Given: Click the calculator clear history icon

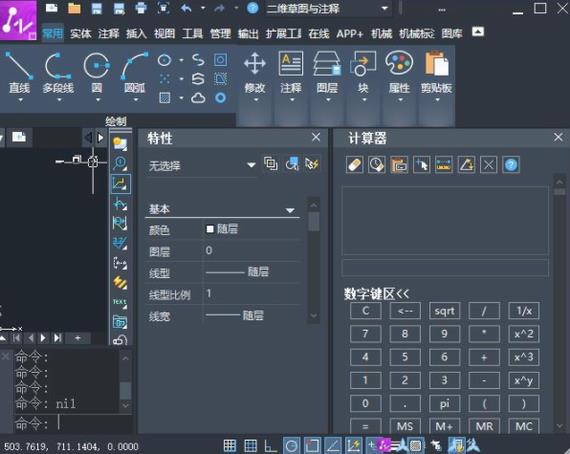Looking at the screenshot, I should pyautogui.click(x=377, y=165).
